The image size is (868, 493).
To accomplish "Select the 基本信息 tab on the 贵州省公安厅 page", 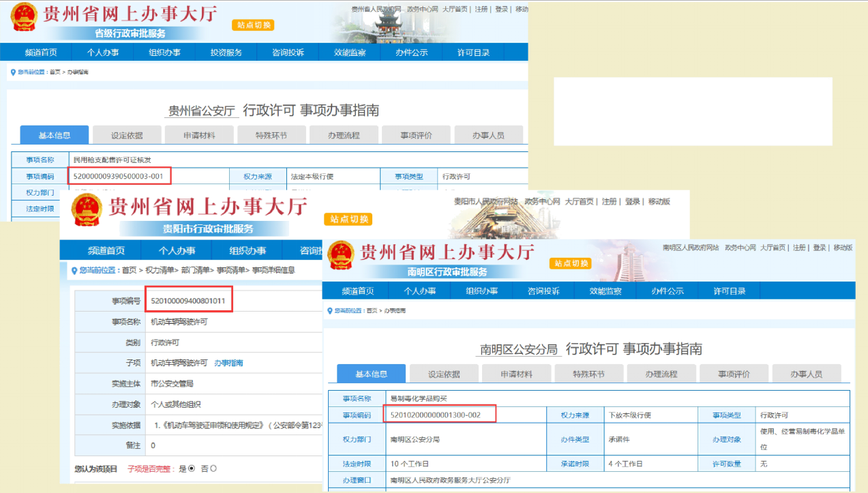I will click(x=55, y=135).
